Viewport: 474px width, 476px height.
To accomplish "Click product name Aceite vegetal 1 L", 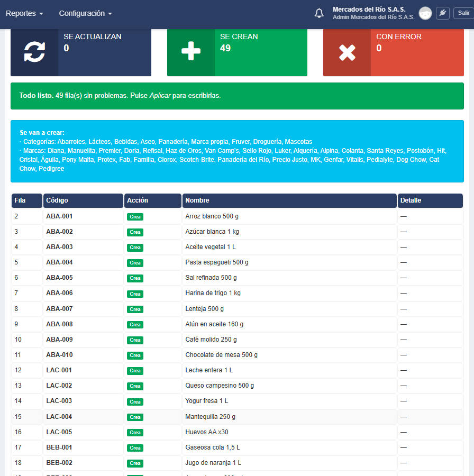I will click(x=211, y=247).
